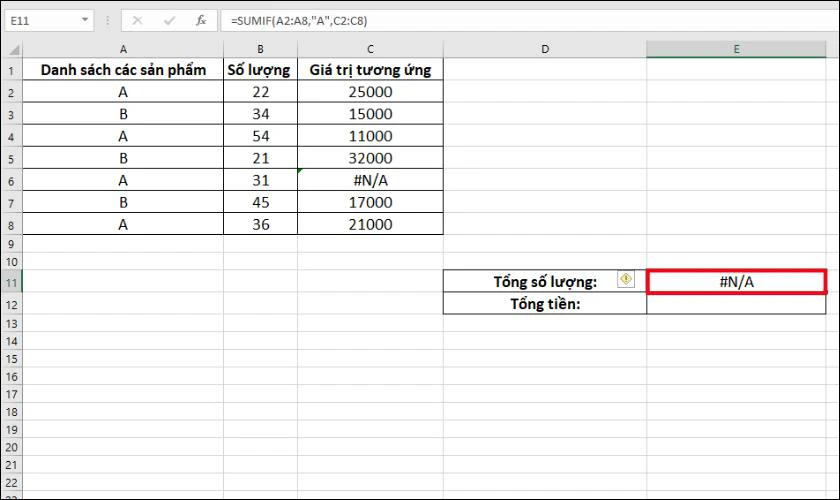Viewport: 840px width, 500px height.
Task: Click the red-outlined #N/A result cell
Action: [x=736, y=282]
